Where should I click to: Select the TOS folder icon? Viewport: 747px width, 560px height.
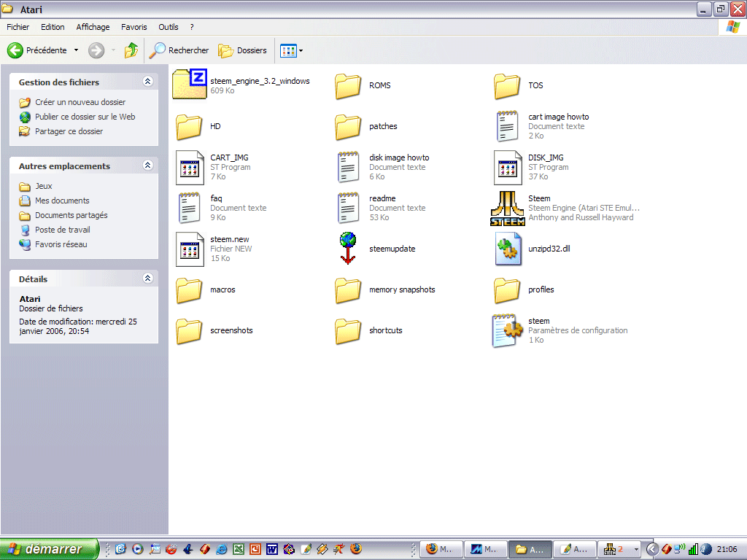507,86
